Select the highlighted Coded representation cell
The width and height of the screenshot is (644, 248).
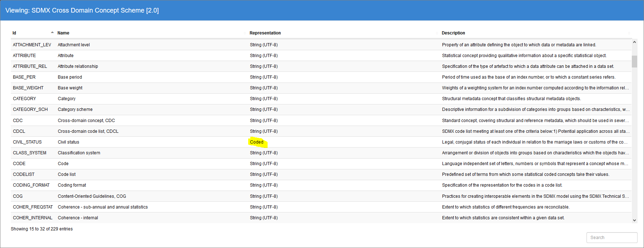tap(257, 142)
